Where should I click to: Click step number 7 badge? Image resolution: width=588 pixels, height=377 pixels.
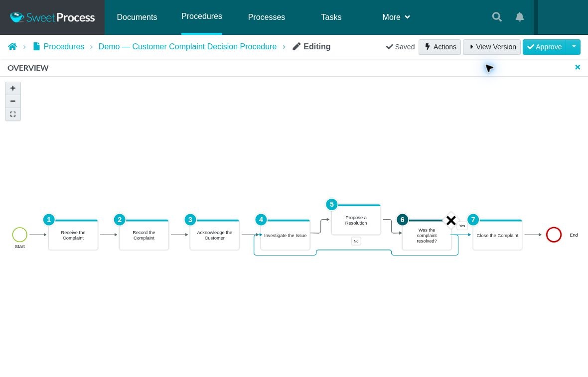(473, 220)
